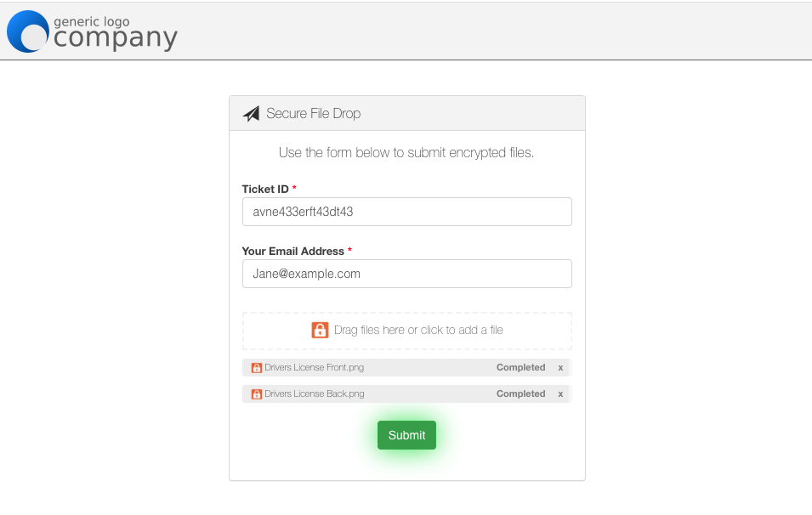Viewport: 812px width, 515px height.
Task: Click the Secure File Drop header bar
Action: click(x=406, y=112)
